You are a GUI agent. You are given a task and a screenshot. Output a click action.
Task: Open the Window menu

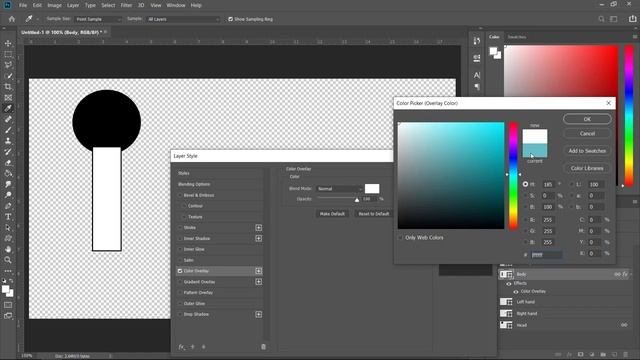coord(176,5)
